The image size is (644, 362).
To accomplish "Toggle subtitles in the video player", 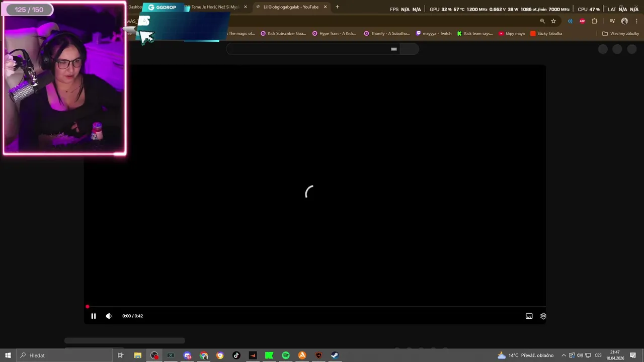I will tap(529, 316).
